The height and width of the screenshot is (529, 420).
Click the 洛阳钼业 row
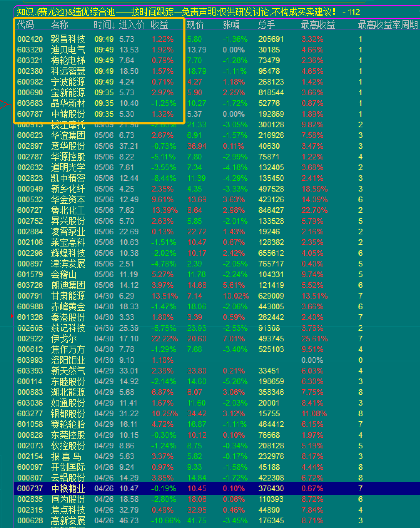[217, 360]
